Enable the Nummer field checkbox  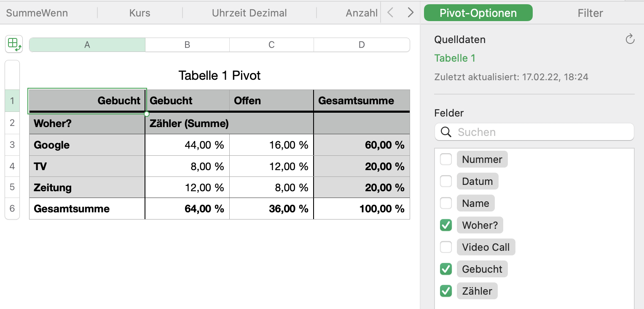point(446,160)
